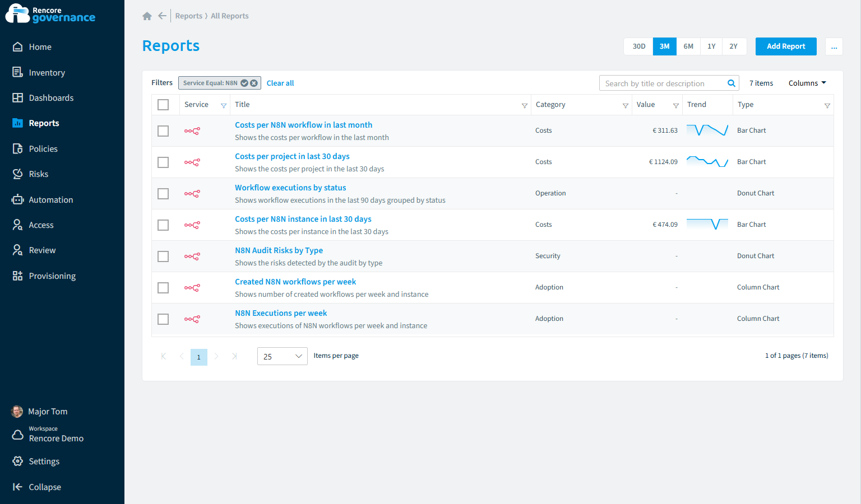Check Workflow executions by status checkbox

pyautogui.click(x=163, y=194)
